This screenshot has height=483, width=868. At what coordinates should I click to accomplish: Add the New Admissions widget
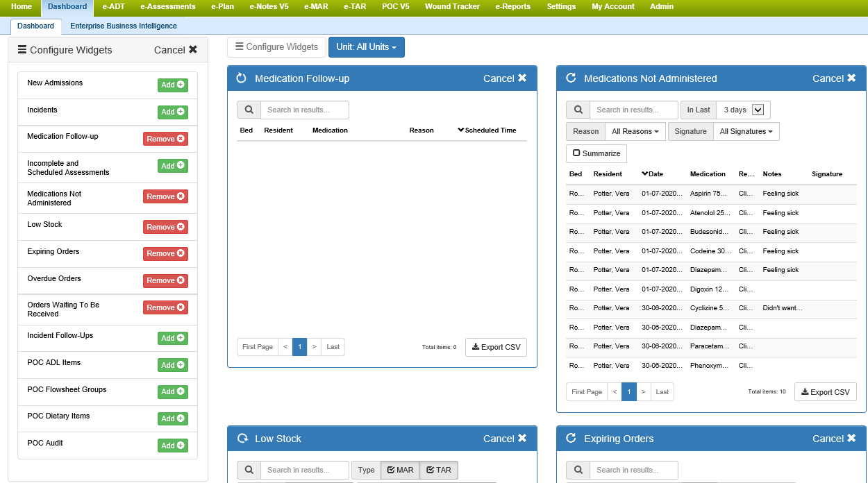coord(172,85)
